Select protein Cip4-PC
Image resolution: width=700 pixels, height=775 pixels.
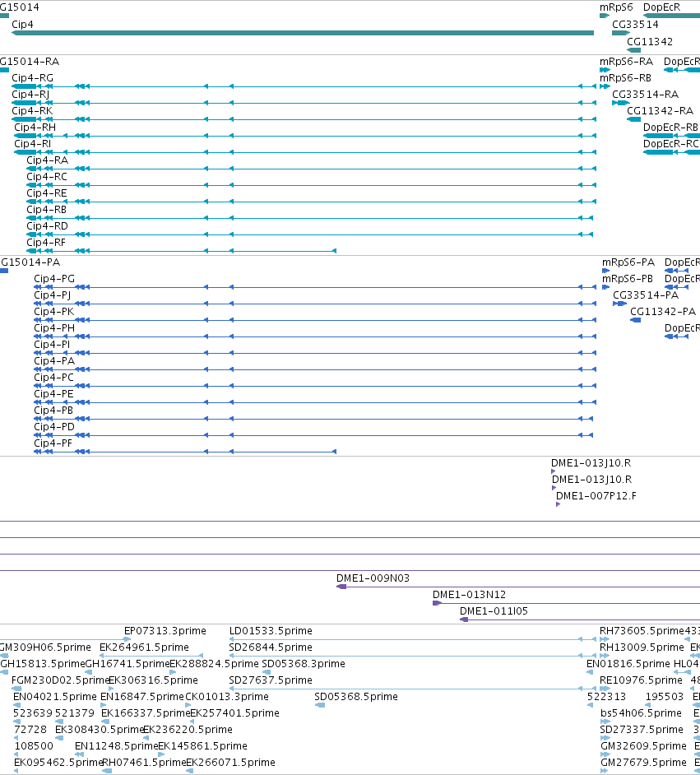(x=315, y=386)
